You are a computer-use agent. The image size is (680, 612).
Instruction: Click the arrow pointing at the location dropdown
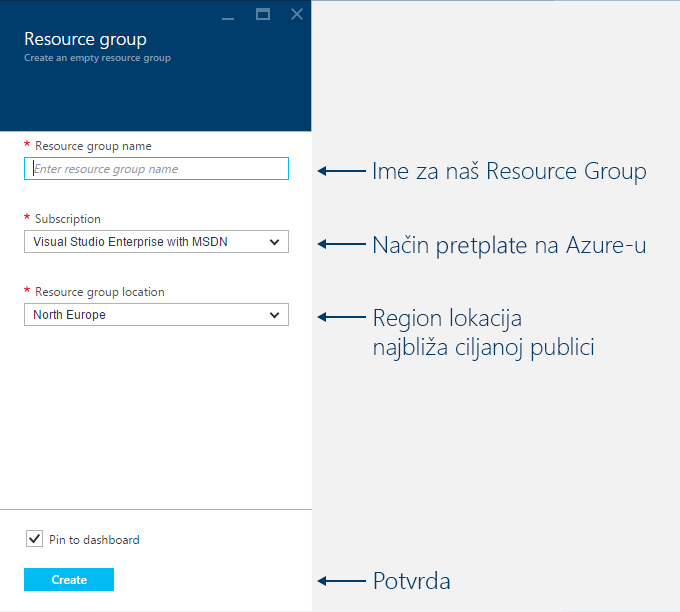click(342, 317)
